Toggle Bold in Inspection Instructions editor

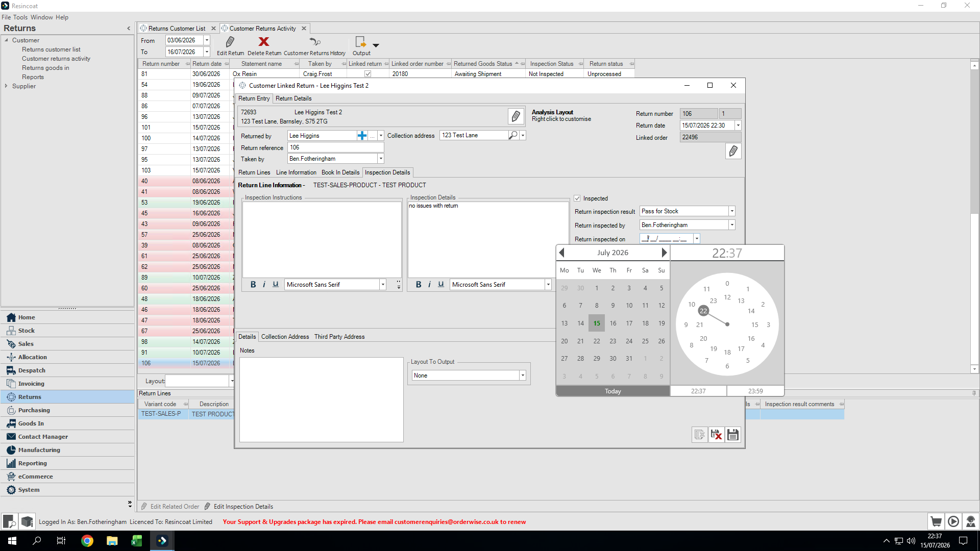253,285
